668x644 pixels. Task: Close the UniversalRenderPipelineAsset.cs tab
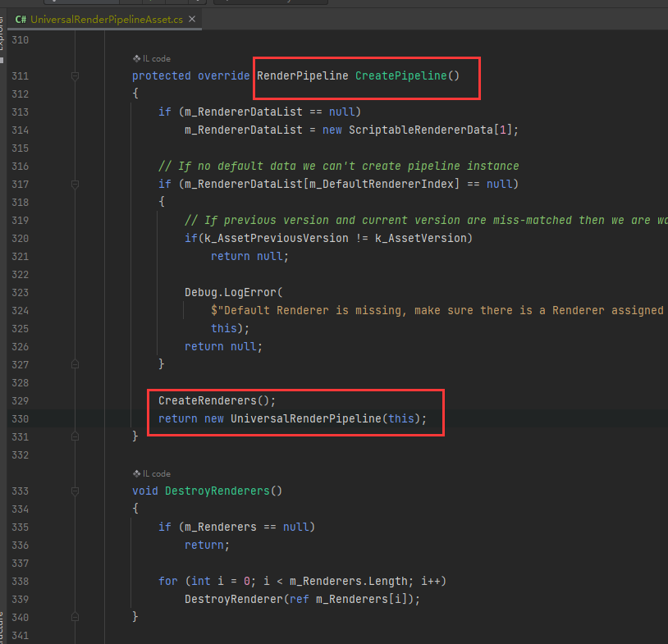click(192, 19)
